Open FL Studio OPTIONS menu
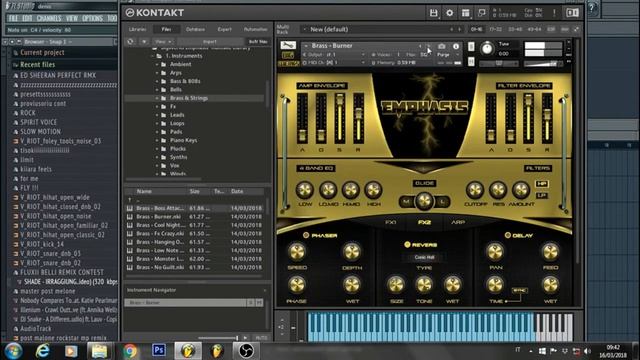This screenshot has height=360, width=640. pos(93,18)
